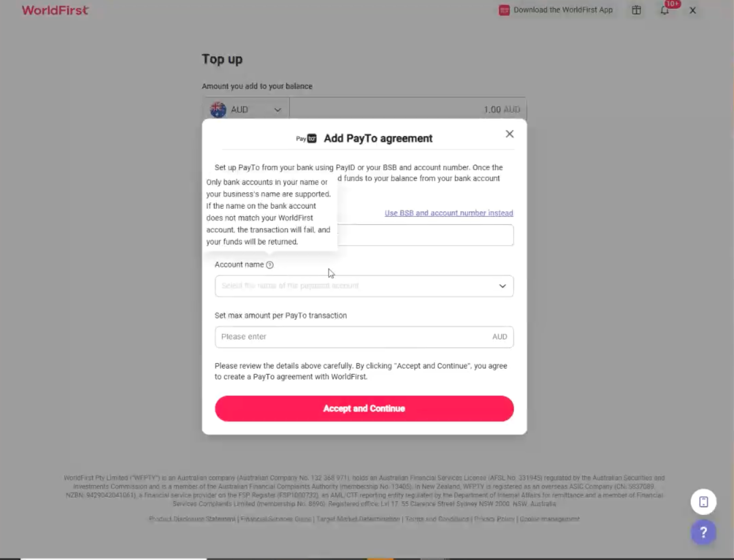The image size is (734, 560).
Task: Click the PayTo logo in dialog header
Action: point(306,138)
